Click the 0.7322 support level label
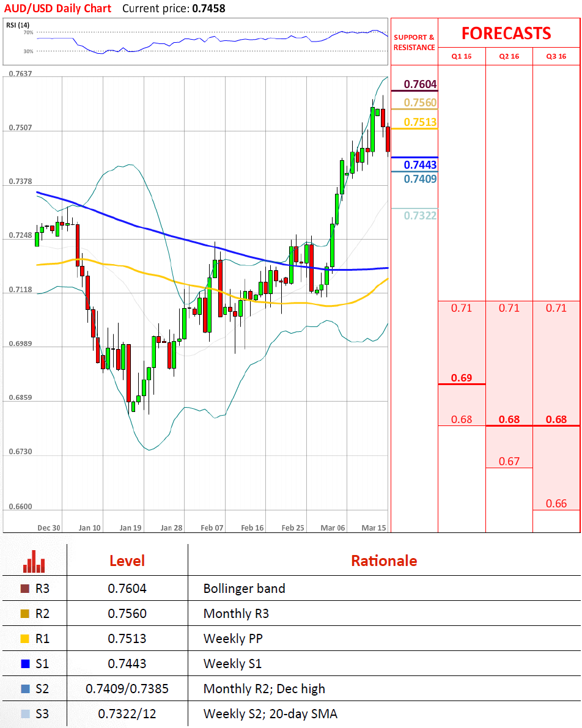The image size is (582, 728). click(x=420, y=215)
